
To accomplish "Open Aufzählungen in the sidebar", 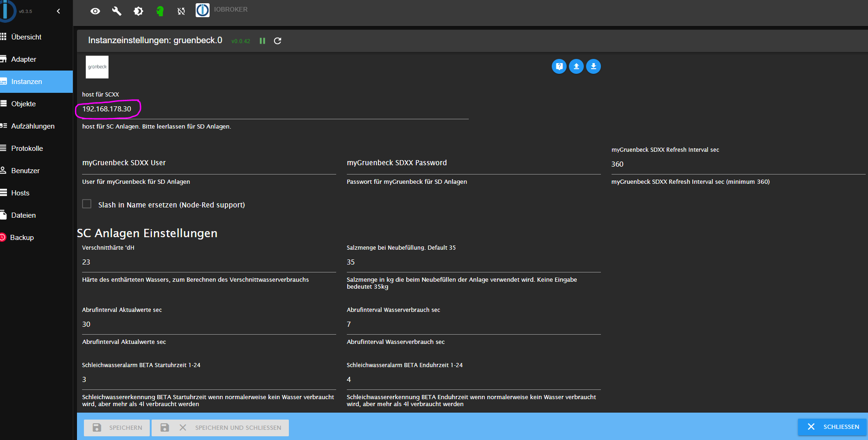I will coord(36,126).
